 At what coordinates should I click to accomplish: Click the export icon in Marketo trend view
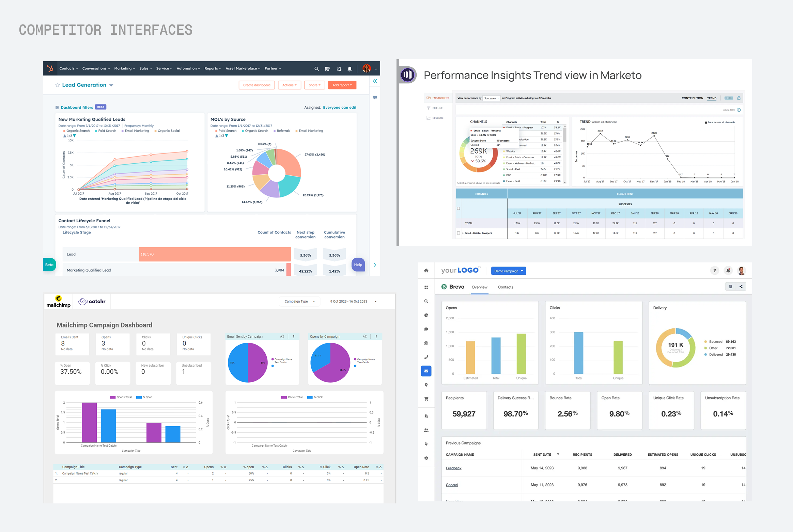(739, 98)
